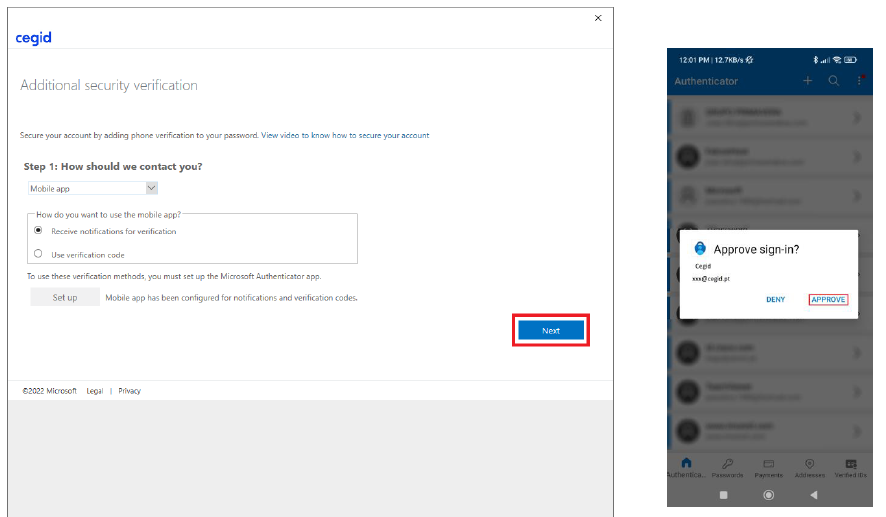
Task: Close the security verification window
Action: [598, 18]
